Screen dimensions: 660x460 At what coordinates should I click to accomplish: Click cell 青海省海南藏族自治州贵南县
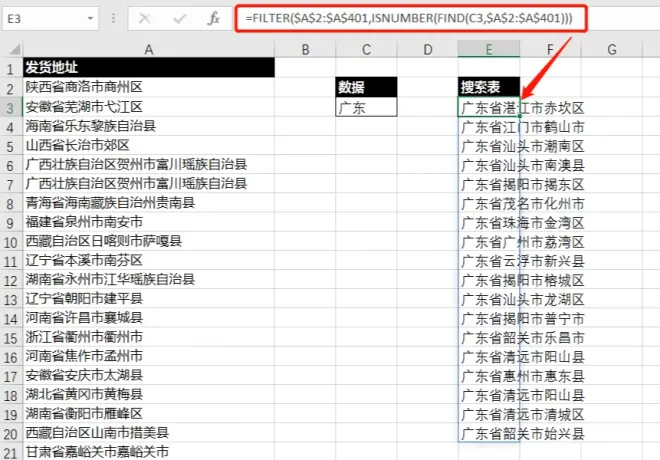[149, 202]
